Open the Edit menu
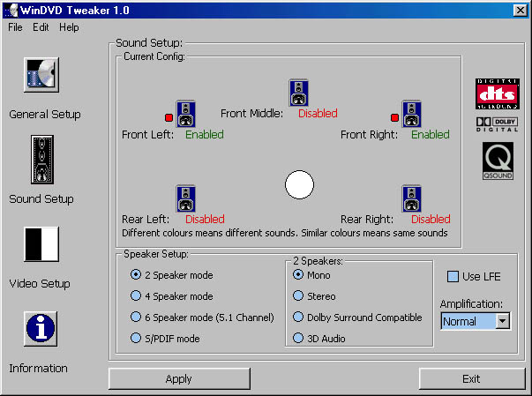The width and height of the screenshot is (532, 396). click(41, 27)
